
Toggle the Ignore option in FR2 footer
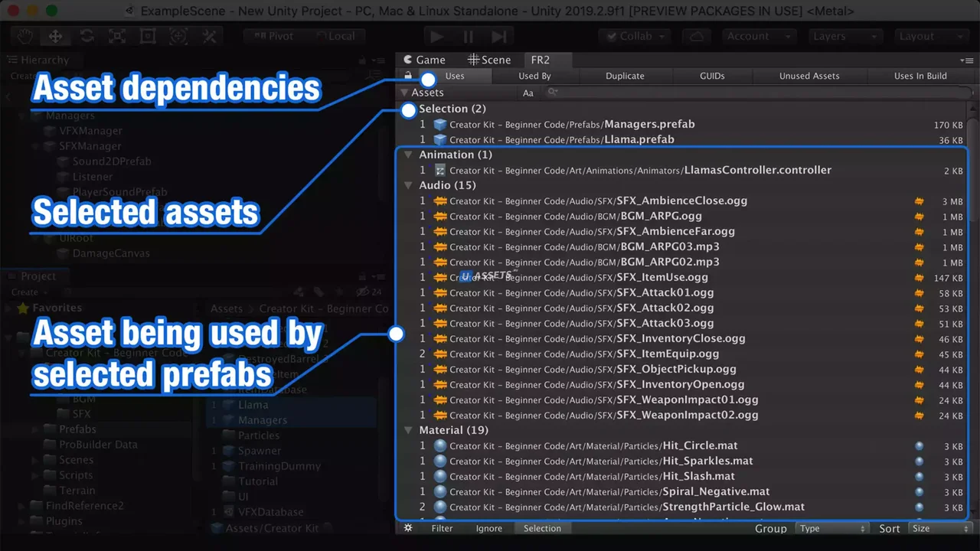pyautogui.click(x=489, y=528)
